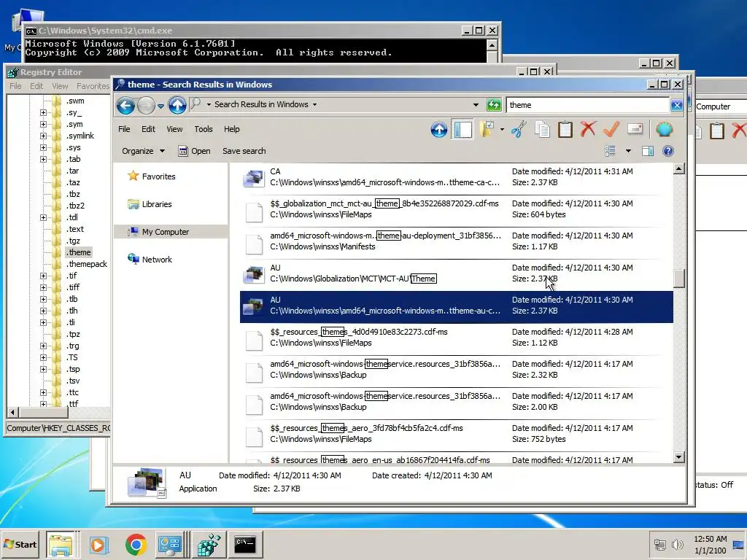Select AU result in Globalization MCT-AU Theme
Viewport: 747px width, 560px height.
click(457, 273)
